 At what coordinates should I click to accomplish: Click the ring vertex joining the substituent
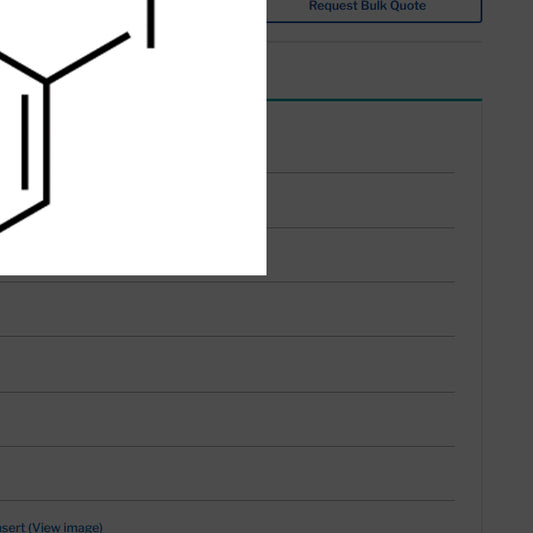point(47,82)
